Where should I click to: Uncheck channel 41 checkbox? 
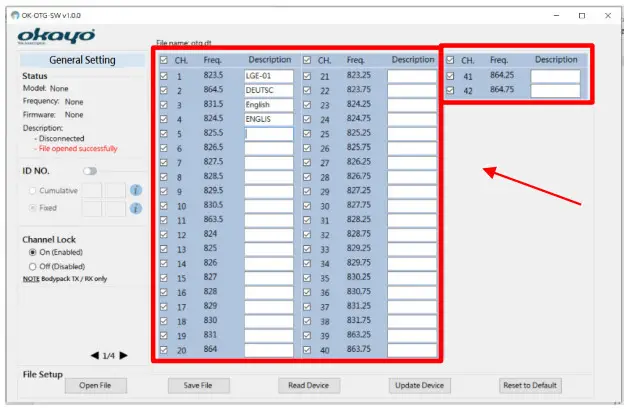(450, 76)
